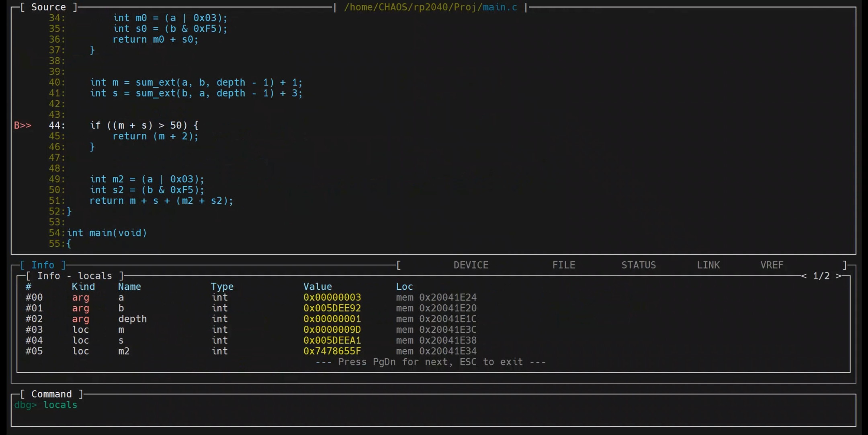Select the DEVICE status tab
Screen dimensions: 868x435
(471, 265)
